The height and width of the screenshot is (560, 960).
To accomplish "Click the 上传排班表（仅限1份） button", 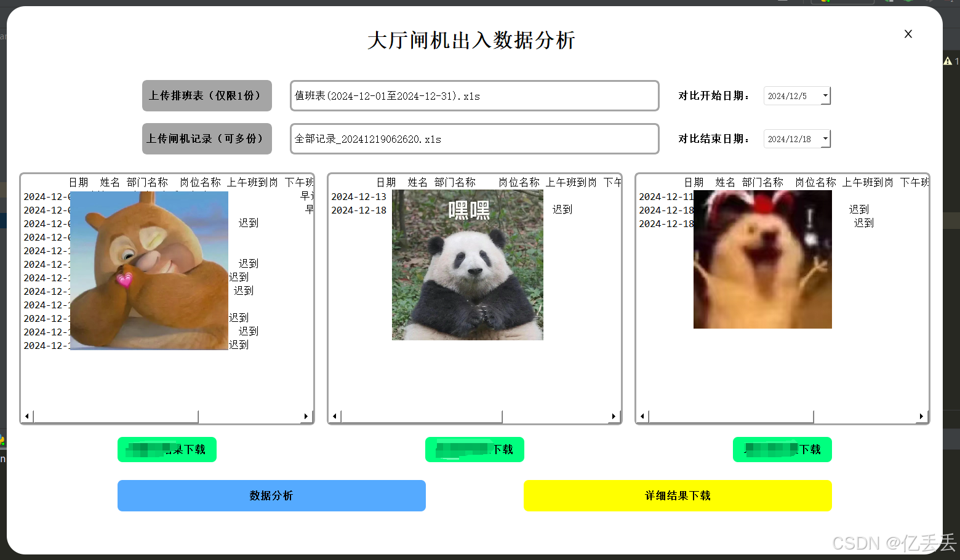I will pos(207,95).
